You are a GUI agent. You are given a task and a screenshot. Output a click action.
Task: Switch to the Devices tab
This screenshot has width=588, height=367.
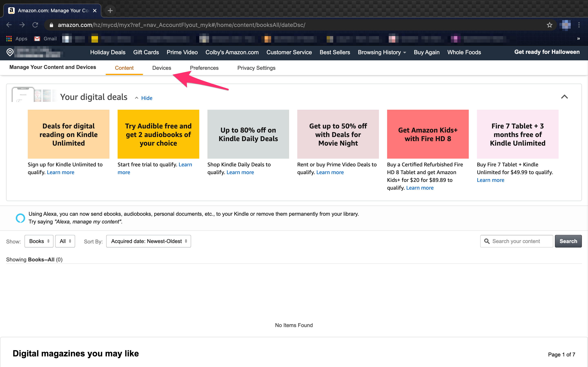(x=161, y=68)
